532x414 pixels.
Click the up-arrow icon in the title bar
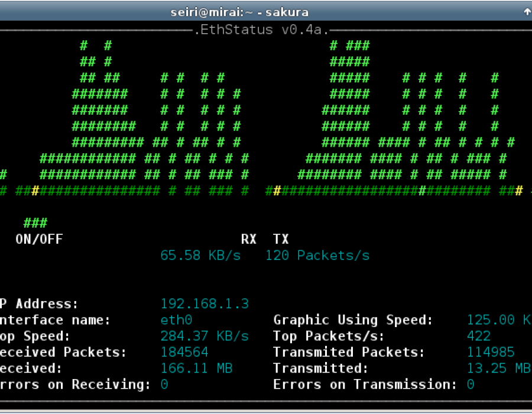pos(527,12)
